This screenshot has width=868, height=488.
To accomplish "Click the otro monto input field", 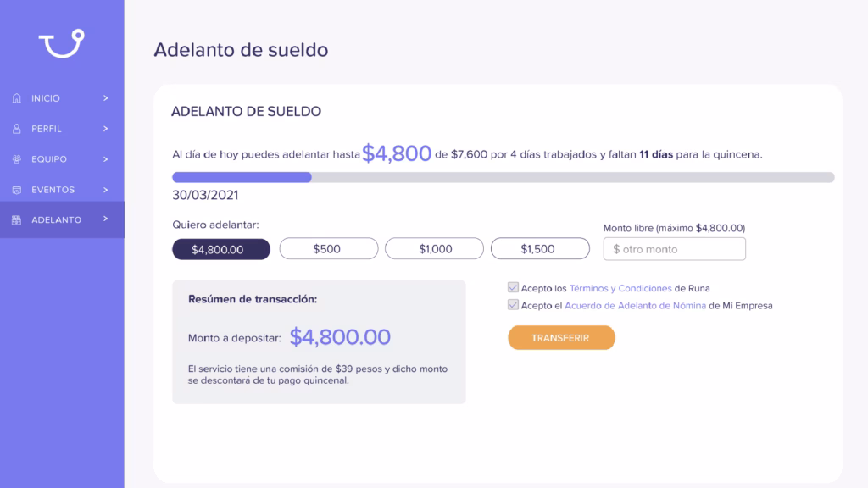I will [674, 249].
